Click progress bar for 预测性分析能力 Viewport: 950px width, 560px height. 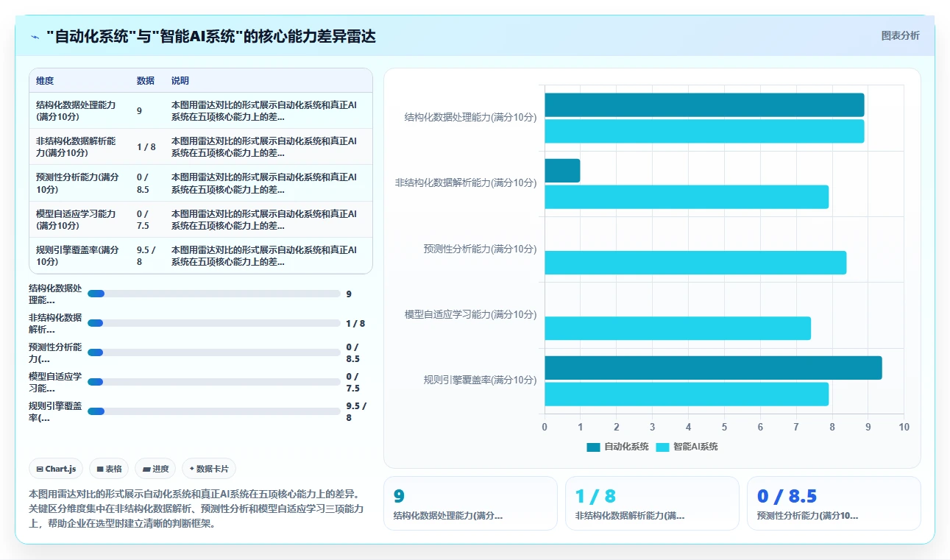(x=214, y=352)
